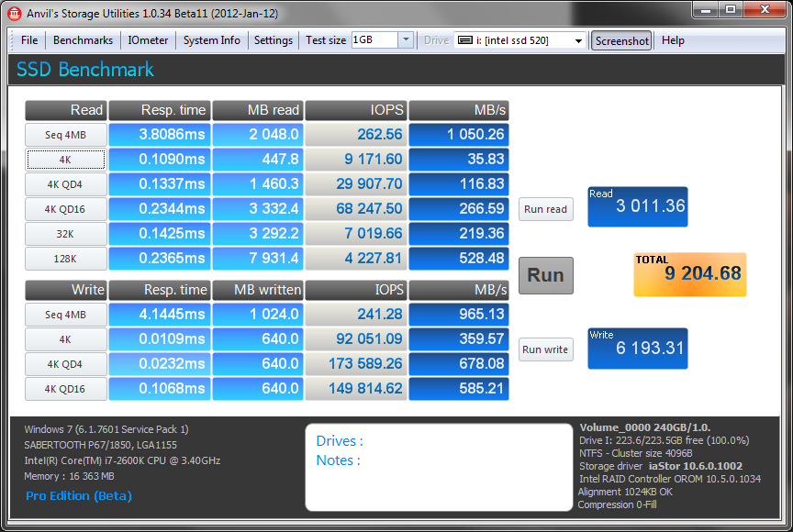Viewport: 793px width, 532px height.
Task: Open the Settings menu
Action: pyautogui.click(x=274, y=40)
